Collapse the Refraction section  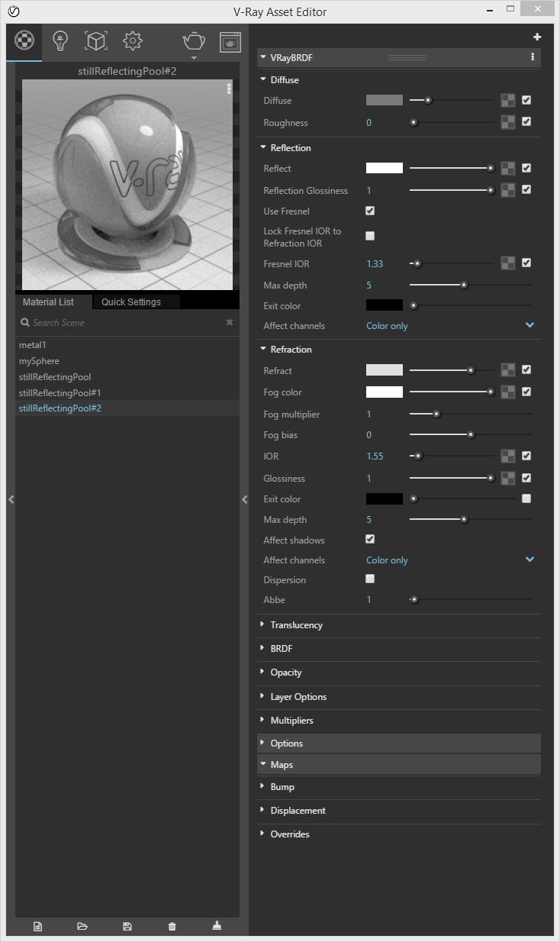tap(263, 349)
